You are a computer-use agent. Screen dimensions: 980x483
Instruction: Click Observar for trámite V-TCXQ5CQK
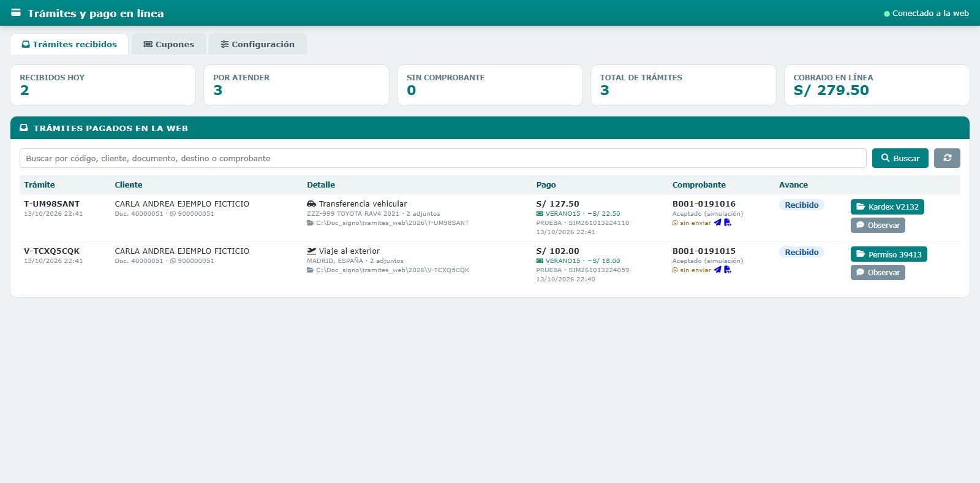(x=878, y=272)
